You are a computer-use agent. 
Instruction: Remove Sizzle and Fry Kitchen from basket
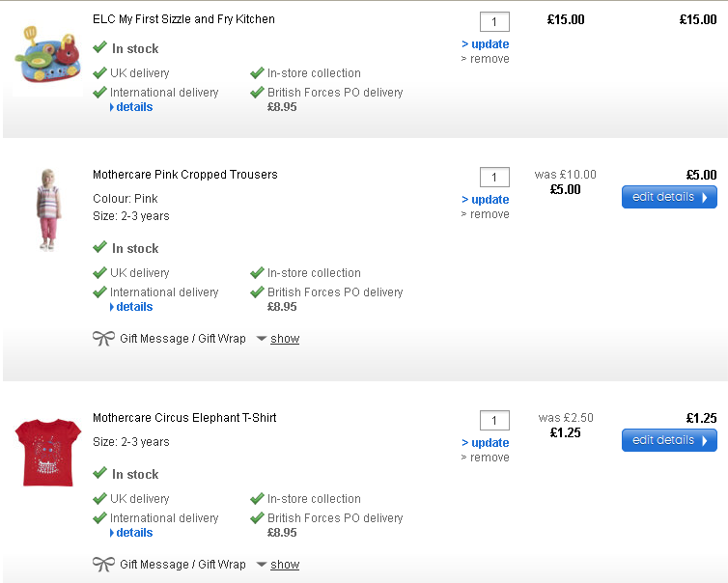(x=489, y=59)
